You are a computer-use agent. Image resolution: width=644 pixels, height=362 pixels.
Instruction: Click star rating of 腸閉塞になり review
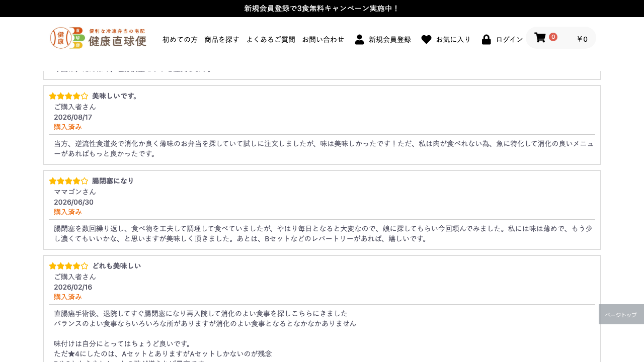click(x=68, y=181)
